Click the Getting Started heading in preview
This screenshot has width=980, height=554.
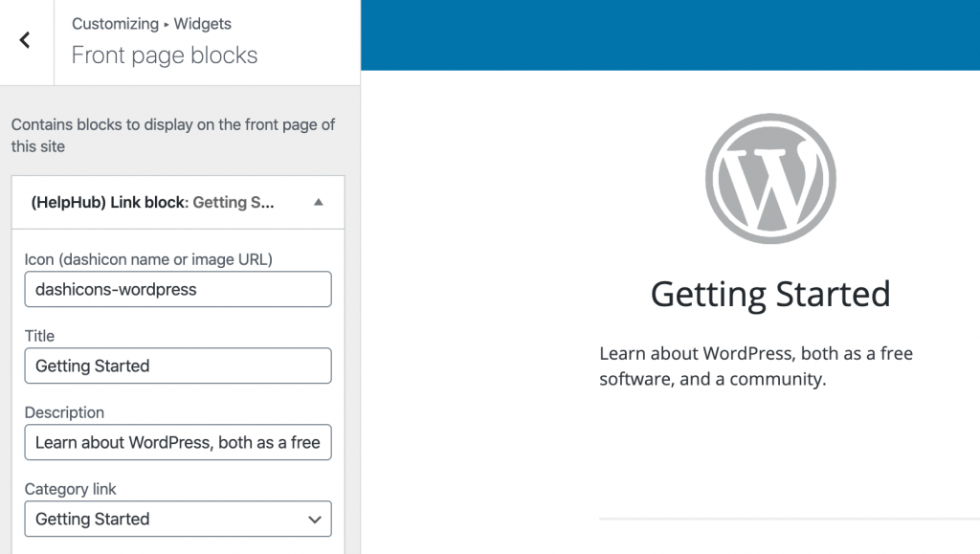click(x=770, y=294)
